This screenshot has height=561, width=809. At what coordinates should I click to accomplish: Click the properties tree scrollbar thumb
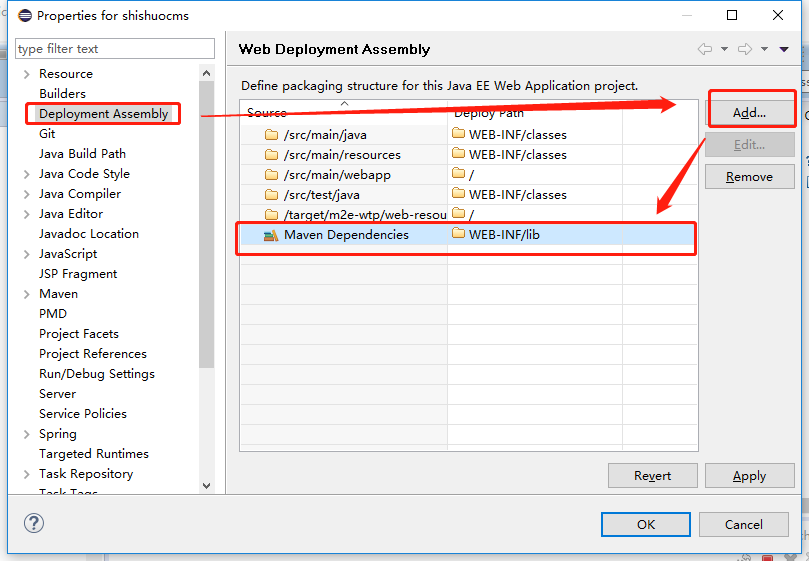point(206,225)
